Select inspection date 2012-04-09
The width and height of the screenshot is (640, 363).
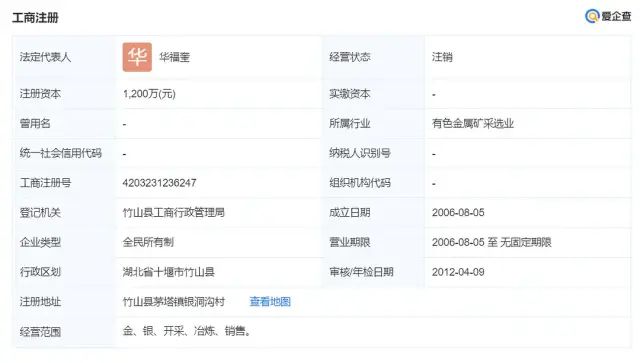458,272
